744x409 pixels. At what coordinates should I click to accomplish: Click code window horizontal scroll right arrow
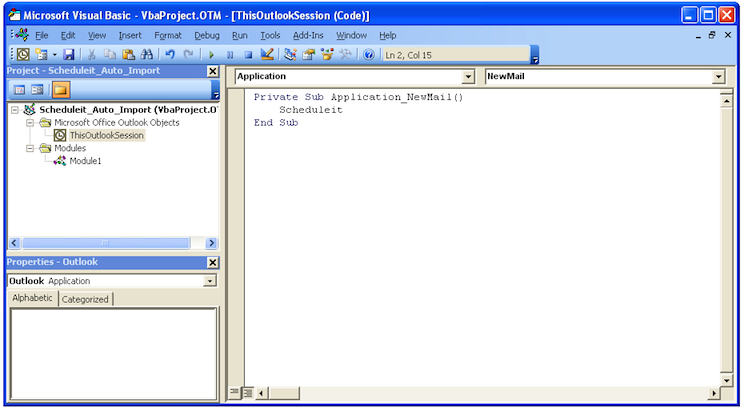714,393
